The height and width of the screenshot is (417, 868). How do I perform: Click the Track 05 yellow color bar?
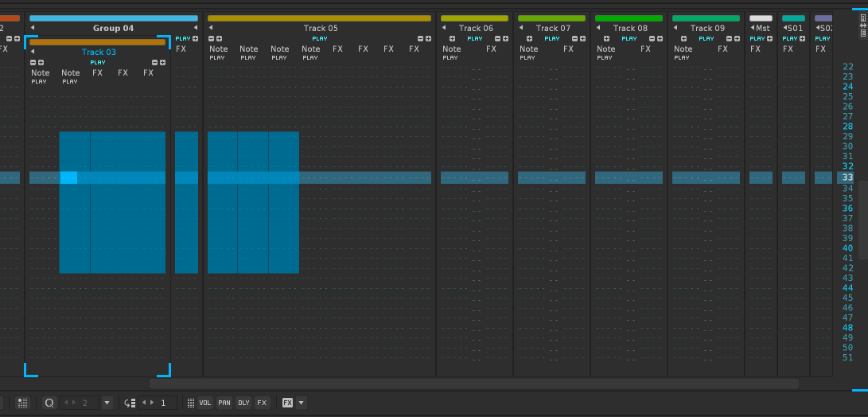click(x=318, y=18)
